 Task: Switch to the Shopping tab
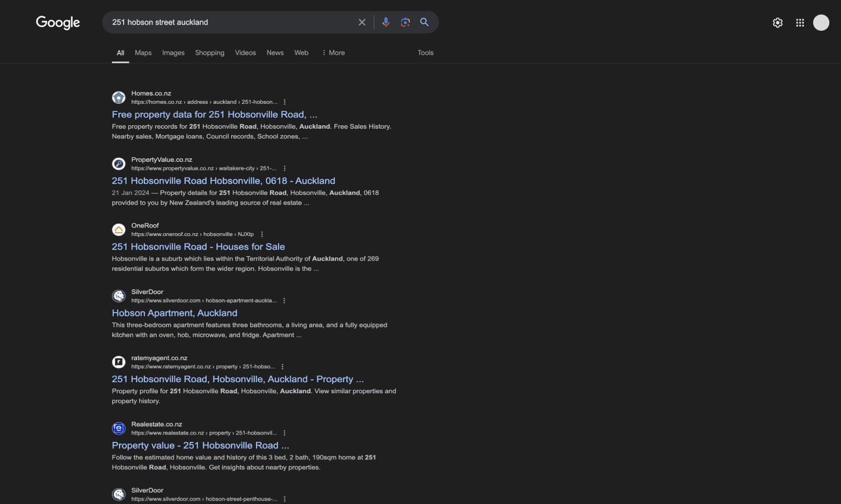(210, 53)
